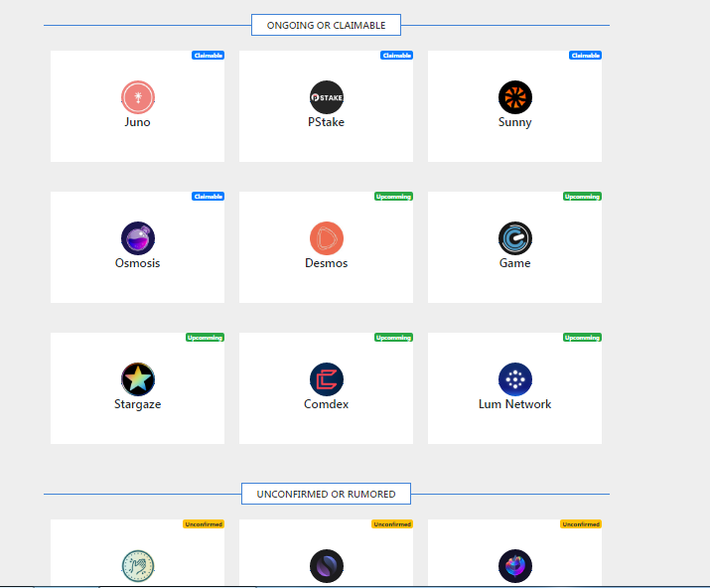This screenshot has width=710, height=588.
Task: Select the Stargaze name text
Action: 138,404
